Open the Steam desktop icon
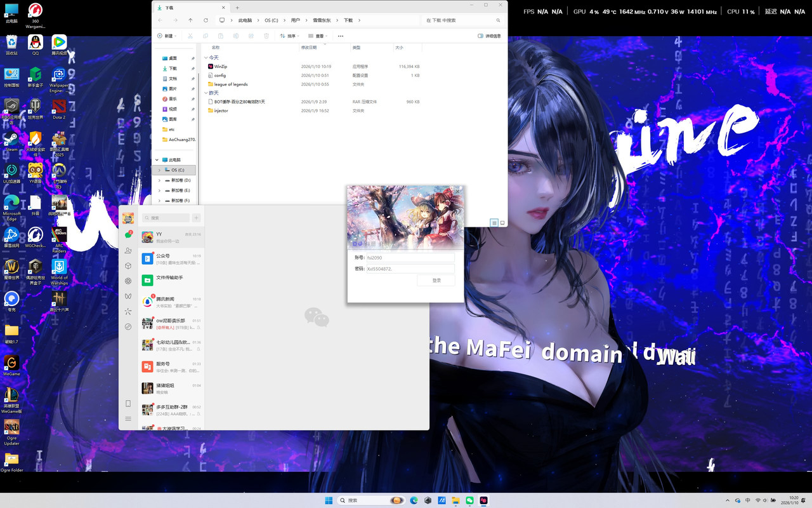 tap(11, 142)
